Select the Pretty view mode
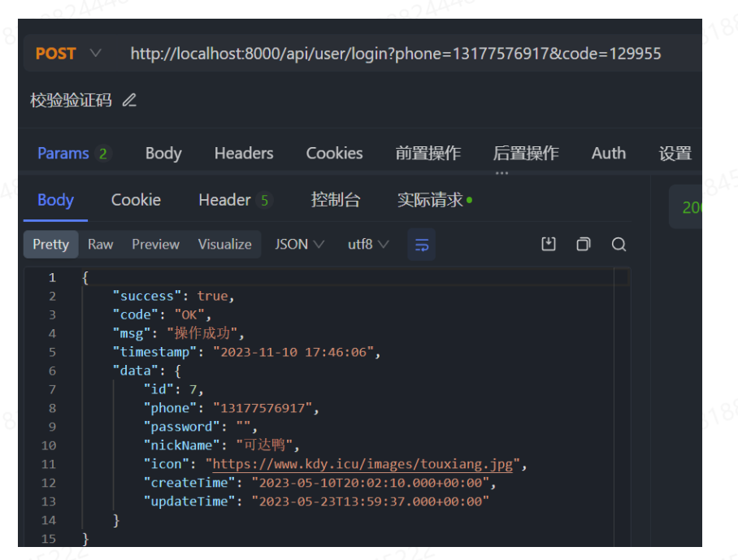 [50, 245]
